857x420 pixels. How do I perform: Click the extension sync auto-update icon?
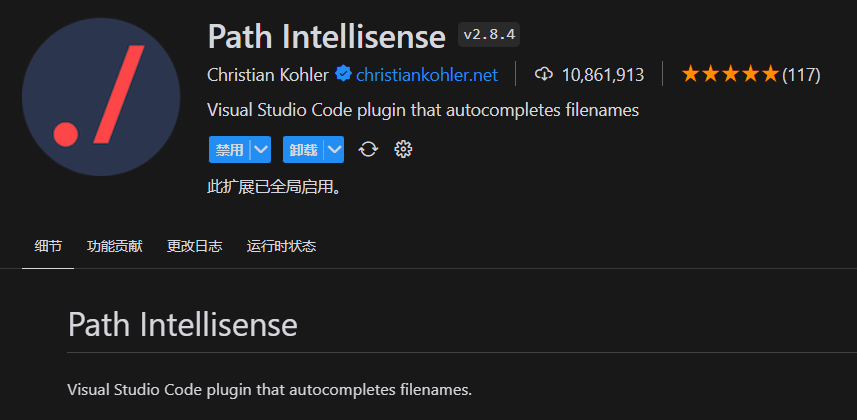click(368, 149)
